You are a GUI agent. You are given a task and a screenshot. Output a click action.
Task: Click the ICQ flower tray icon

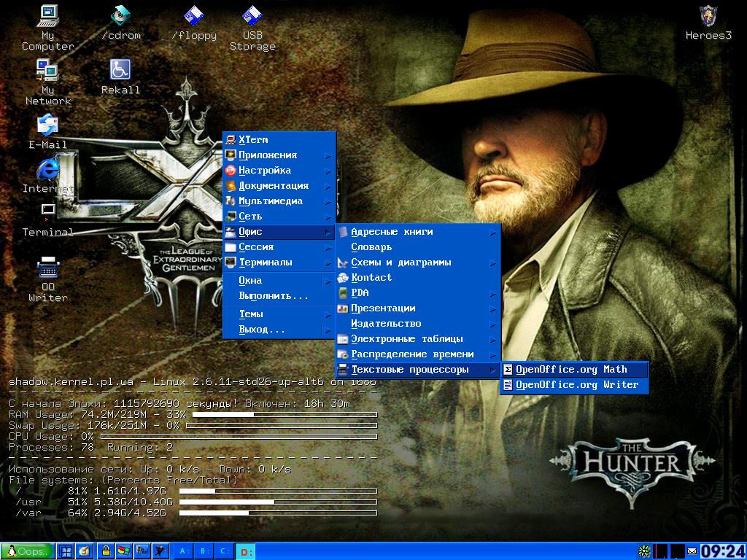click(x=644, y=551)
